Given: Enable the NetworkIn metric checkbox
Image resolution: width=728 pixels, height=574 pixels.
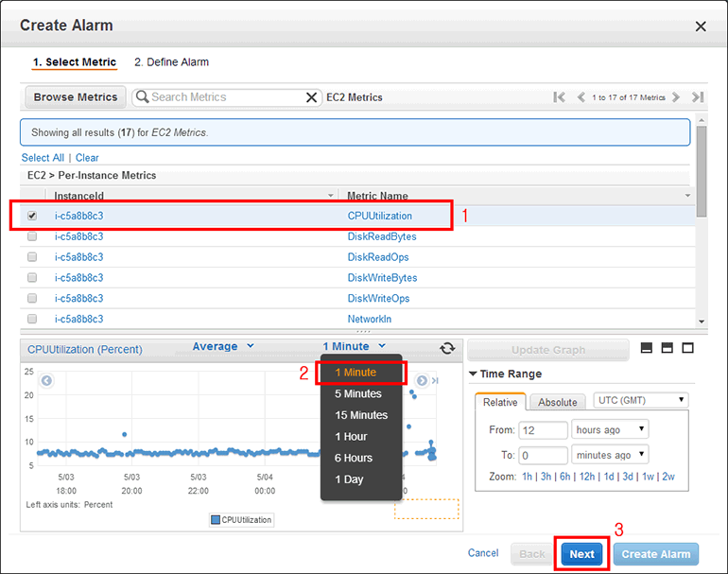Looking at the screenshot, I should (32, 320).
